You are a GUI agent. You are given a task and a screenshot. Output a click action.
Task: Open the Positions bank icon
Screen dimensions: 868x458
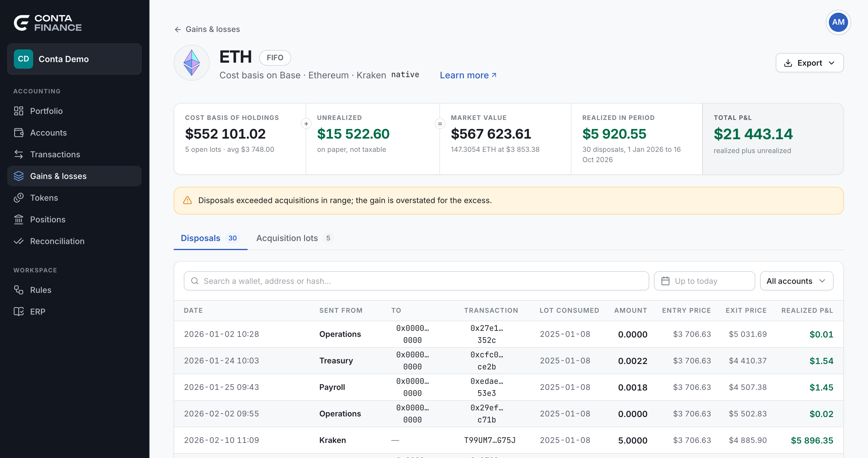pyautogui.click(x=18, y=219)
